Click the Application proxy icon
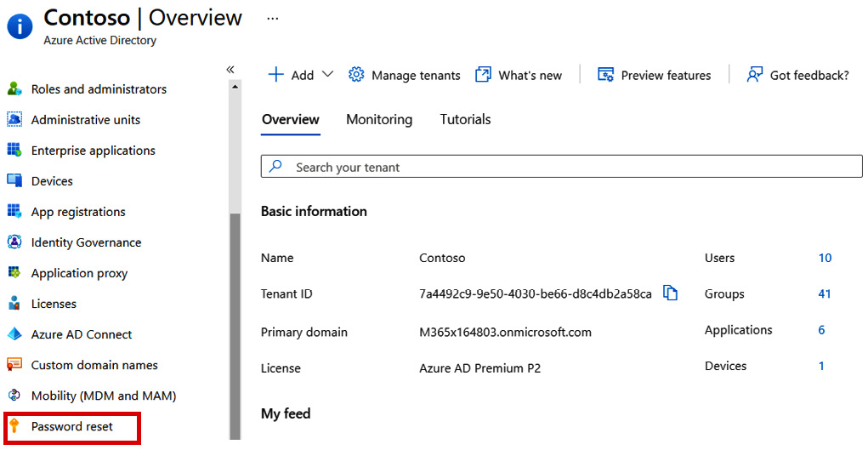This screenshot has height=450, width=868. pyautogui.click(x=14, y=273)
